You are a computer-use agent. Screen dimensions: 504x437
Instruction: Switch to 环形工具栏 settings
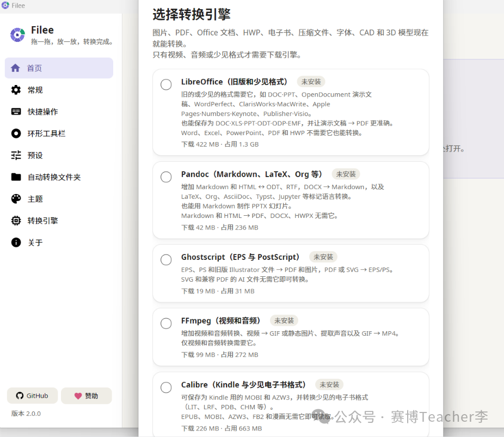59,133
